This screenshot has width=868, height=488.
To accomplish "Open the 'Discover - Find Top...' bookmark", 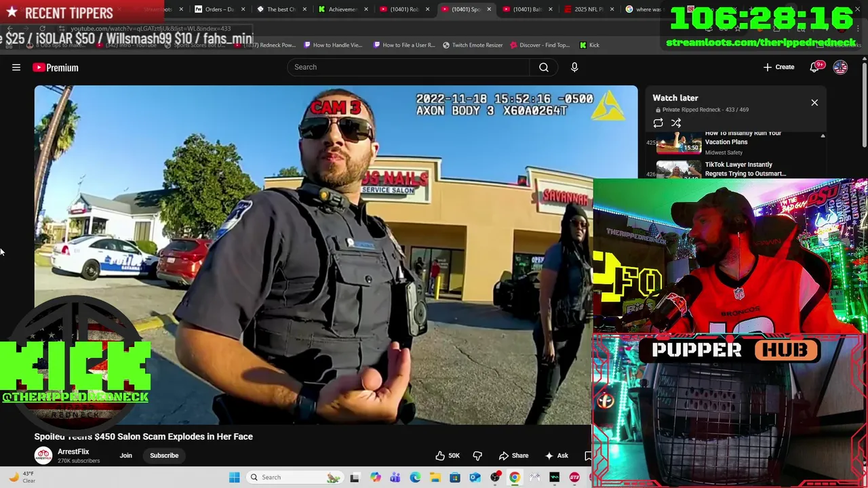I will point(540,45).
